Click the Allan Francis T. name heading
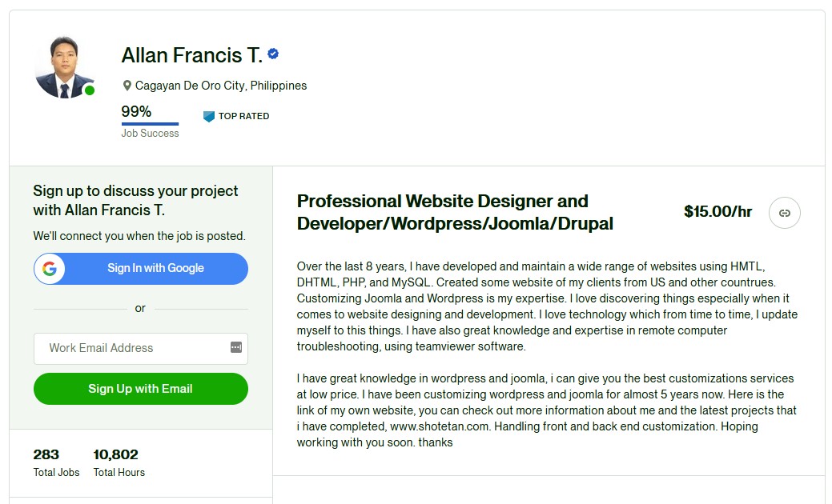832x504 pixels. tap(191, 55)
